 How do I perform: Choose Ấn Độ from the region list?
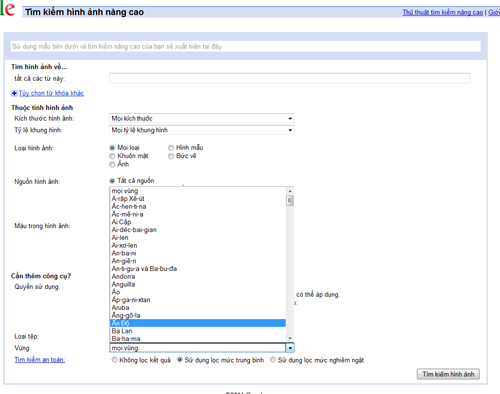[198, 323]
